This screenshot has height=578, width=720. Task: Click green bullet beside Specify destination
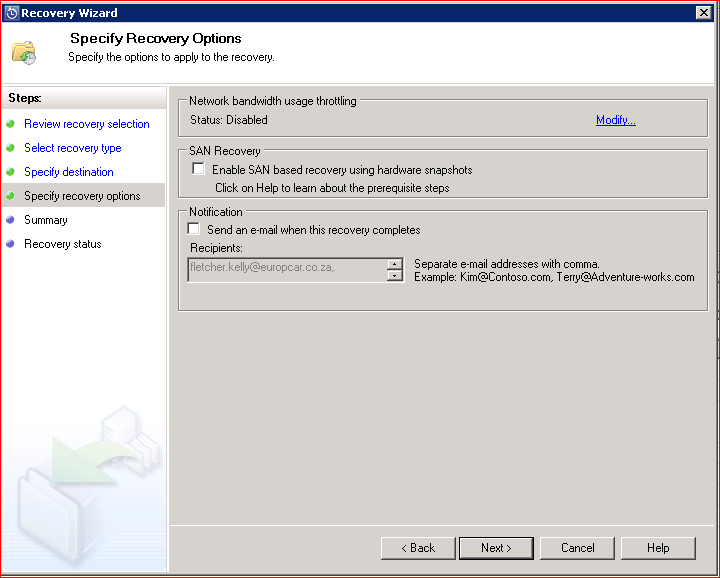tap(10, 172)
